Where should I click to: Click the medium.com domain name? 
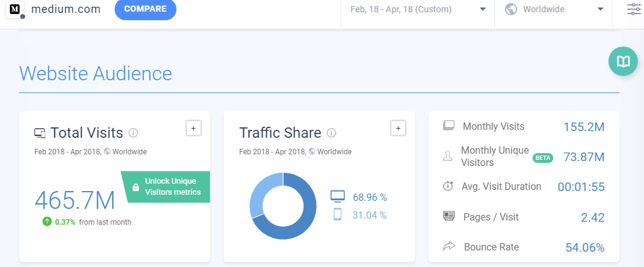[66, 9]
